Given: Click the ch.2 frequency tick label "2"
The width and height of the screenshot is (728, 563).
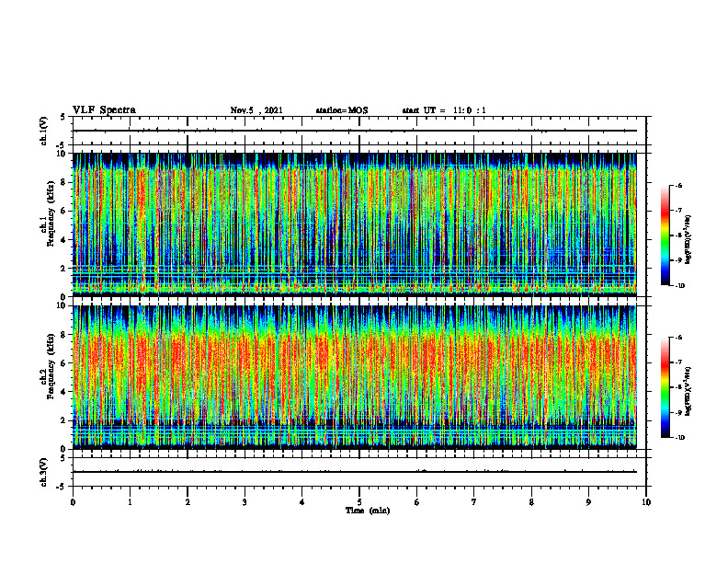Looking at the screenshot, I should coord(63,420).
